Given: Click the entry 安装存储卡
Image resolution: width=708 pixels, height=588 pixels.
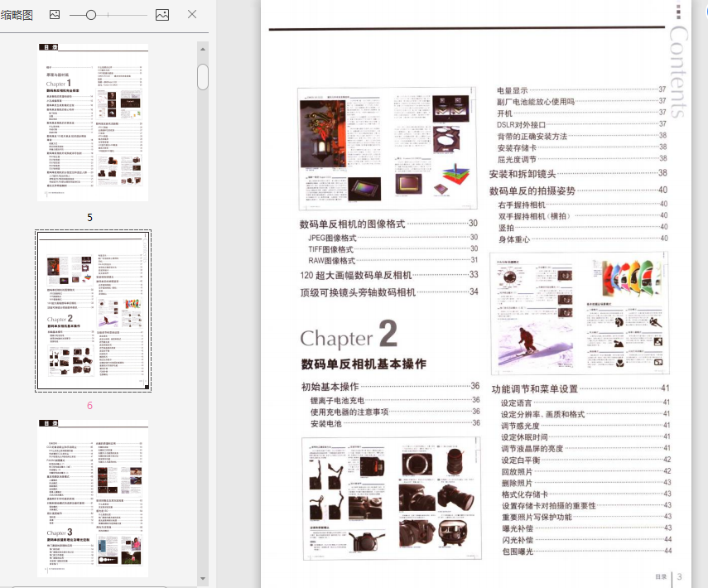Looking at the screenshot, I should click(517, 147).
